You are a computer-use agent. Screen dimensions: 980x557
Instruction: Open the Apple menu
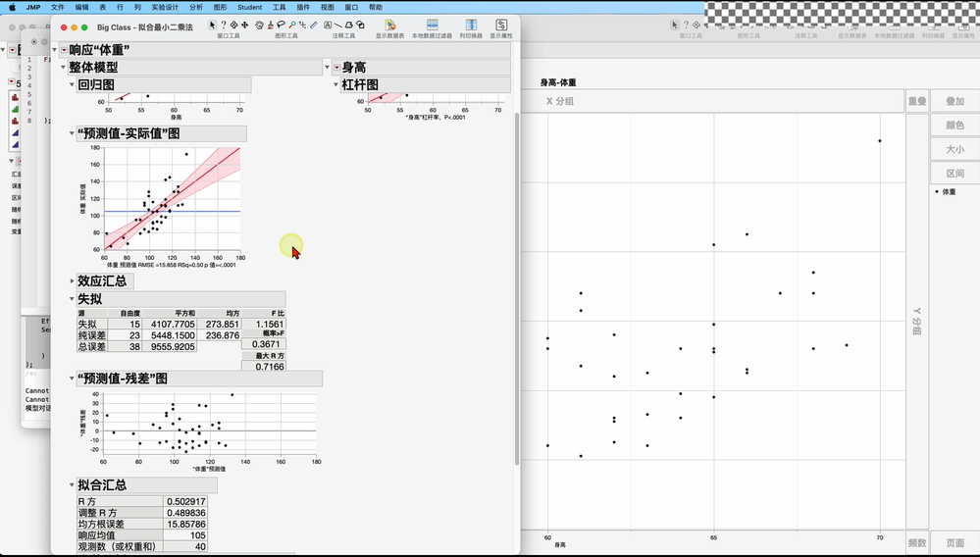coord(12,8)
